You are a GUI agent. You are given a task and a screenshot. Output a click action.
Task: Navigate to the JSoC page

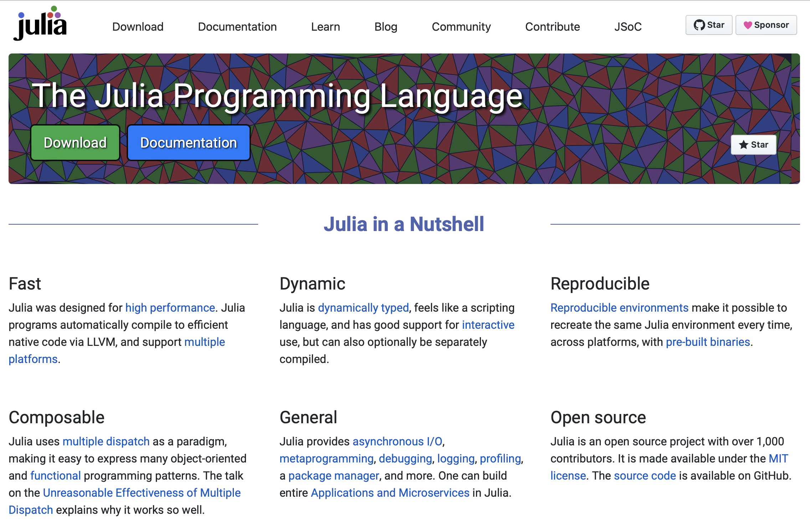coord(627,27)
